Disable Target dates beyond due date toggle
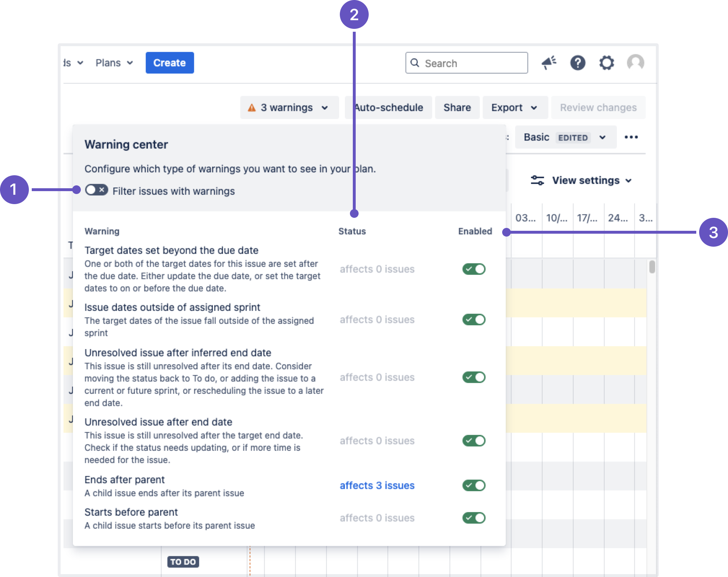The width and height of the screenshot is (728, 577). pyautogui.click(x=474, y=269)
